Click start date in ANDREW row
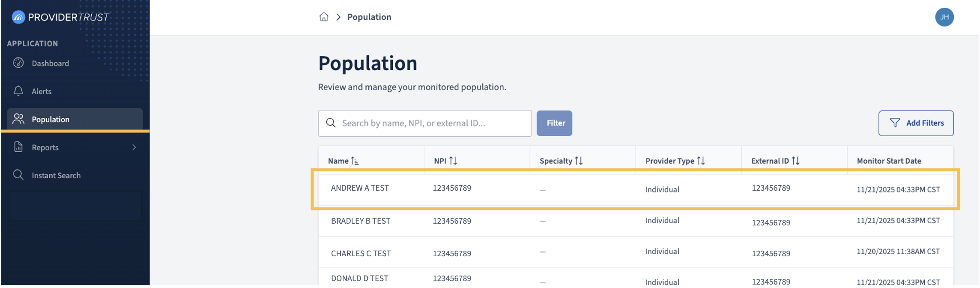The width and height of the screenshot is (980, 288). tap(898, 190)
